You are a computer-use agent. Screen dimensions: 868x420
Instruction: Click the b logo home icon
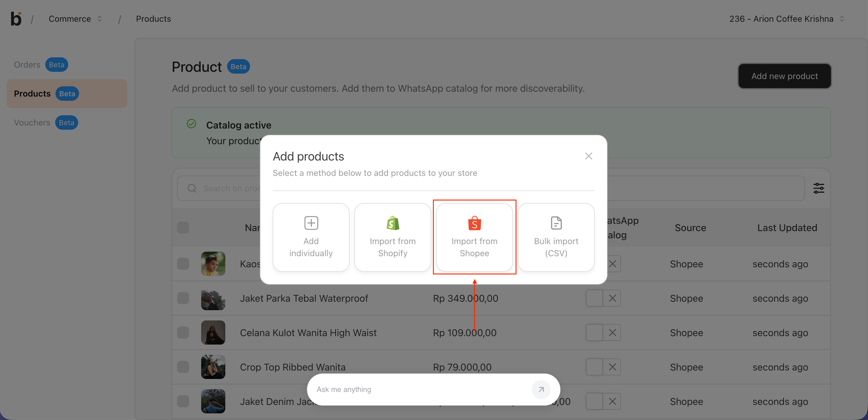pos(16,19)
